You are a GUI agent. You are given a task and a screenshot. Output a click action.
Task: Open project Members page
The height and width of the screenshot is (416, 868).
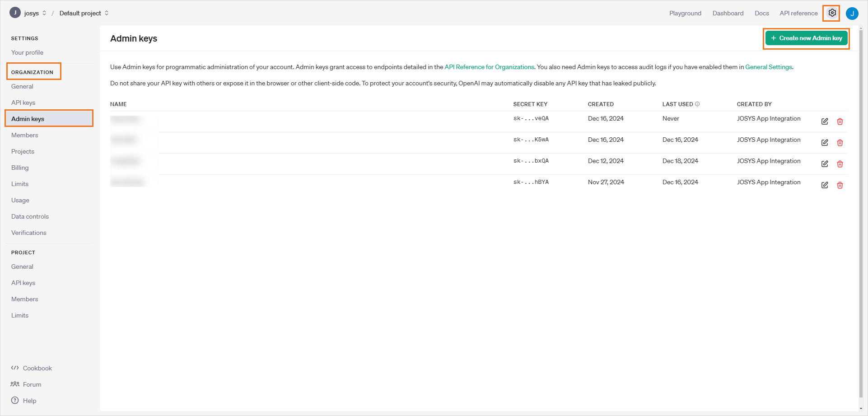(x=24, y=299)
